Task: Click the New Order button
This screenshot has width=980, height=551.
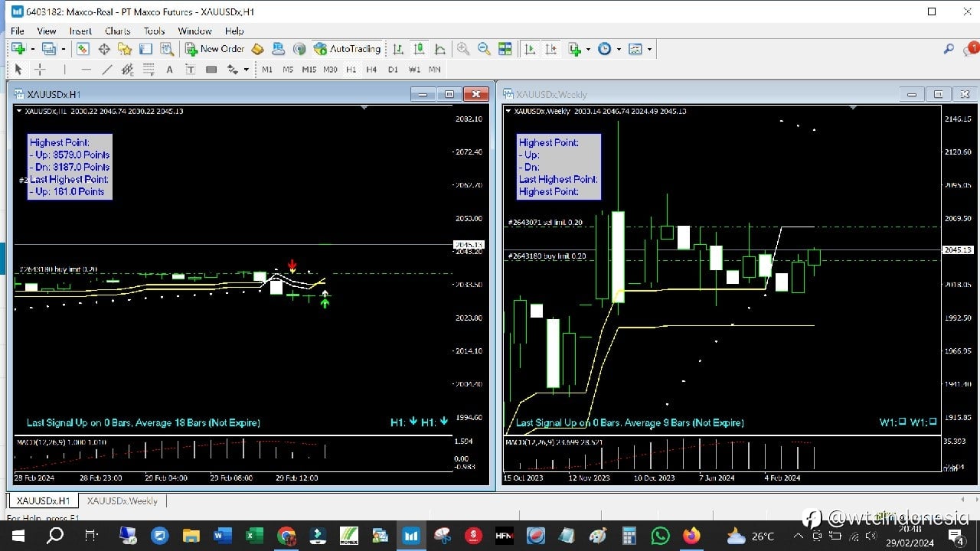Action: pos(214,49)
